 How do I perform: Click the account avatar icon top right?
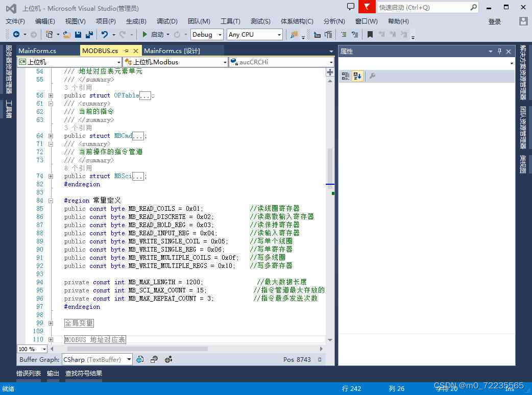pos(523,21)
